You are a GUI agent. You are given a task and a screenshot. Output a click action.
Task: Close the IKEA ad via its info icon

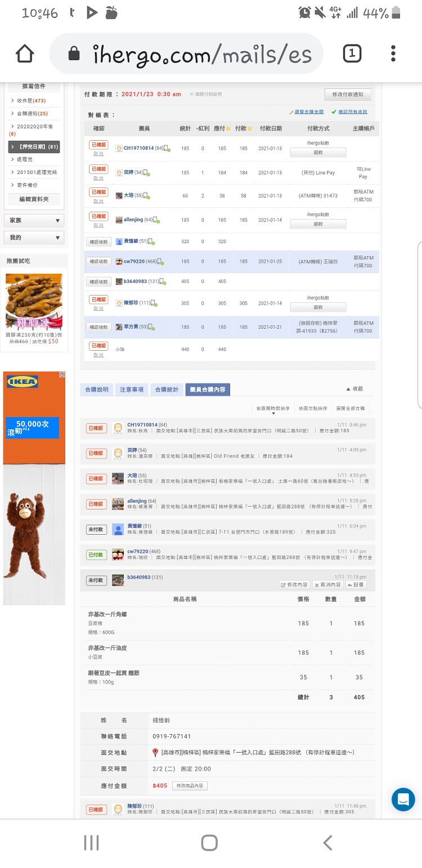tap(62, 375)
